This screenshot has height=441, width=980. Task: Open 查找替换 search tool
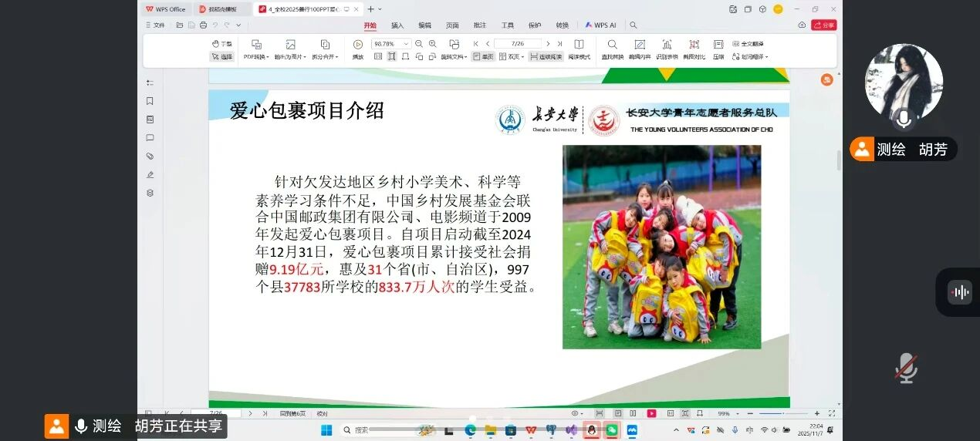[612, 45]
